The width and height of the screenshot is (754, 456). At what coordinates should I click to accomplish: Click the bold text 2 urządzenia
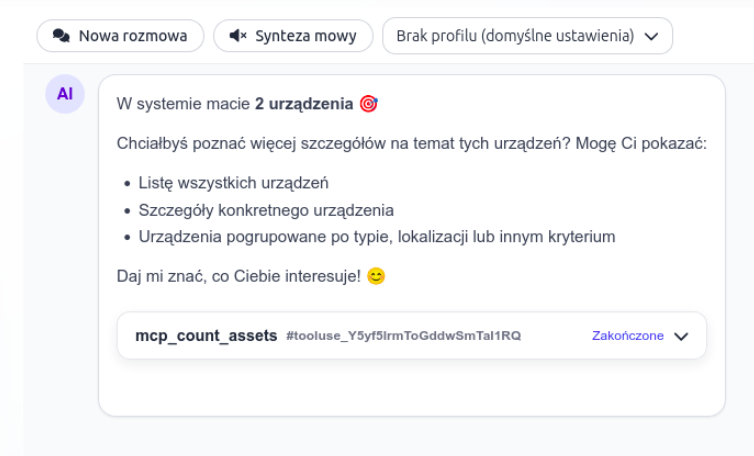(x=304, y=104)
